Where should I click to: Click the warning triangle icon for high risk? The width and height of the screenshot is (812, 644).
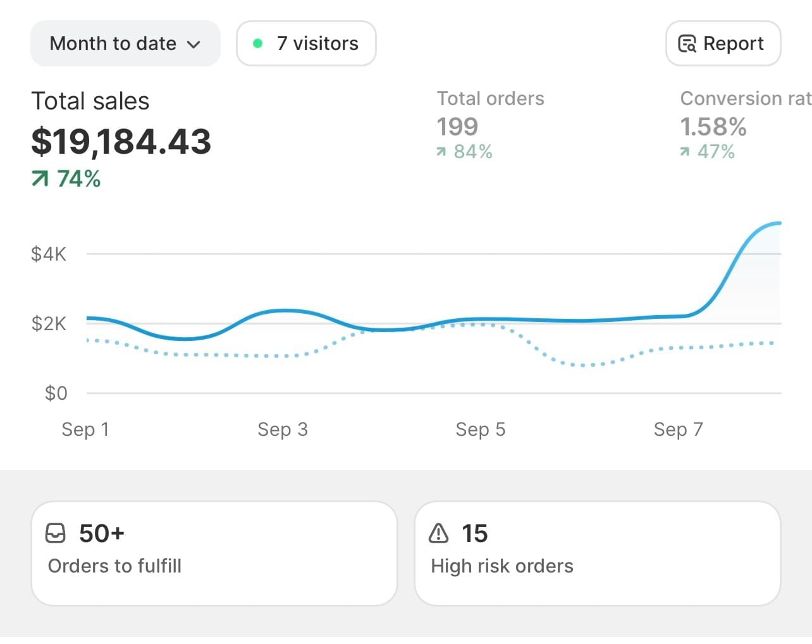pos(438,533)
